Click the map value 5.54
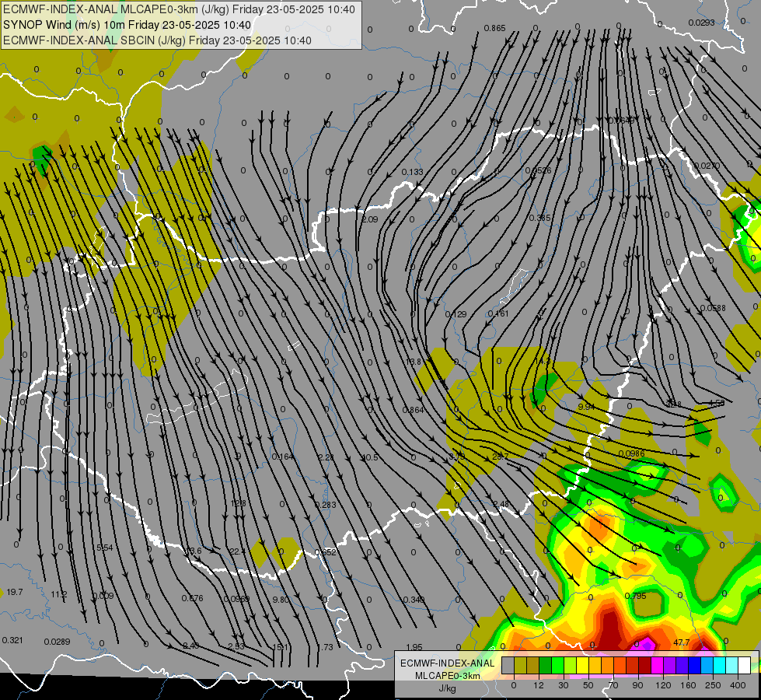 click(104, 548)
